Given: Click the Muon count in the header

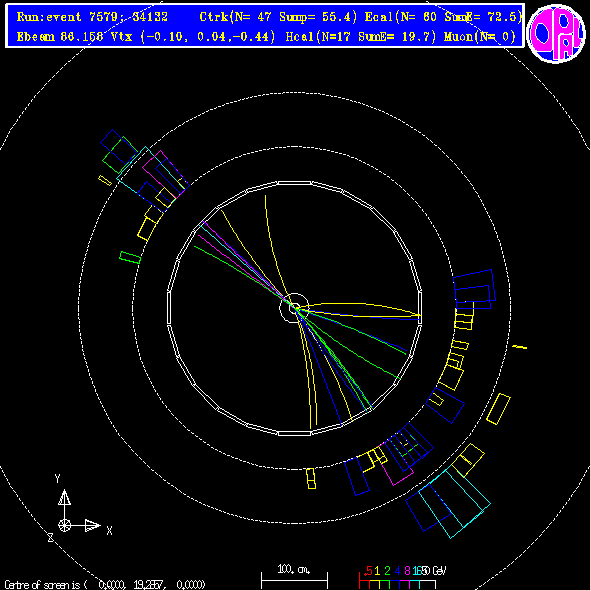Looking at the screenshot, I should [480, 37].
